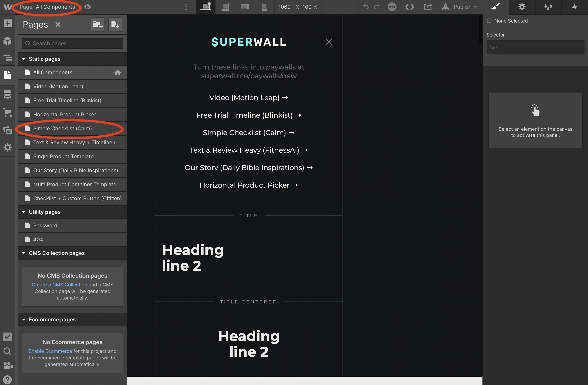Open the Add Elements panel
This screenshot has width=588, height=385.
[x=7, y=23]
